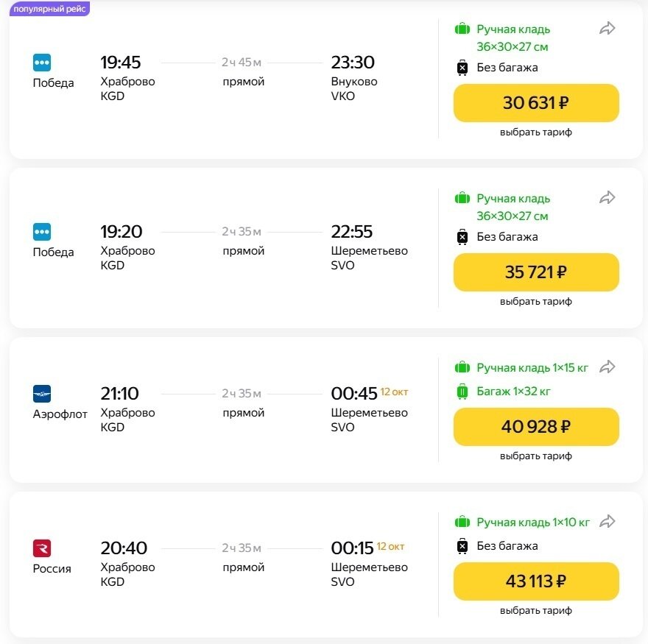Click the green baggage icon for 1×32 кг

tap(462, 392)
